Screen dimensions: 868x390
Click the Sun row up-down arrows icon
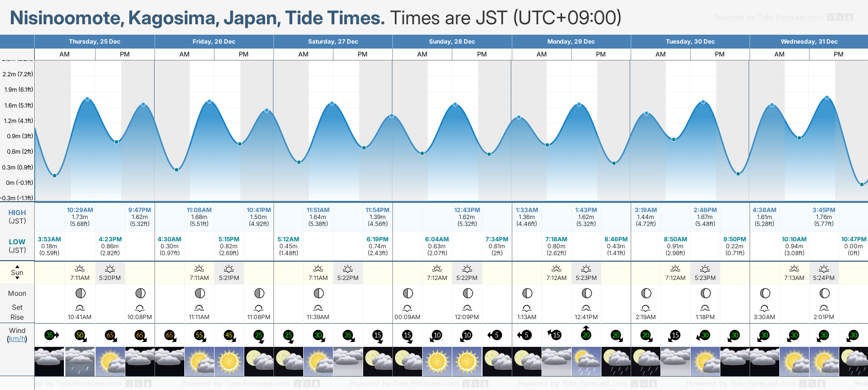[17, 273]
